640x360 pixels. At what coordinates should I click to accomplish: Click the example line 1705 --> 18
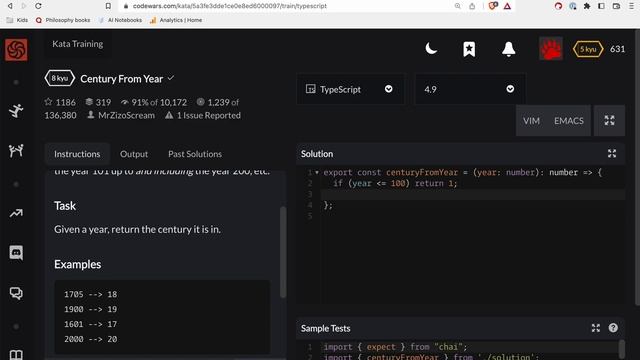(91, 294)
